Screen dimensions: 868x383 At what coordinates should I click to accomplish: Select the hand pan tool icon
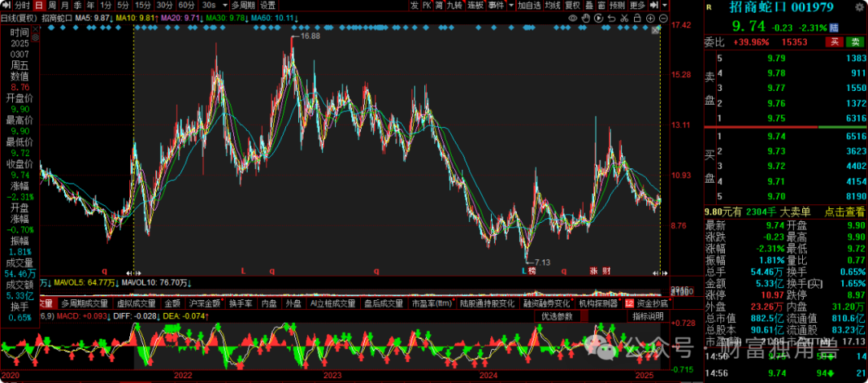pos(586,18)
